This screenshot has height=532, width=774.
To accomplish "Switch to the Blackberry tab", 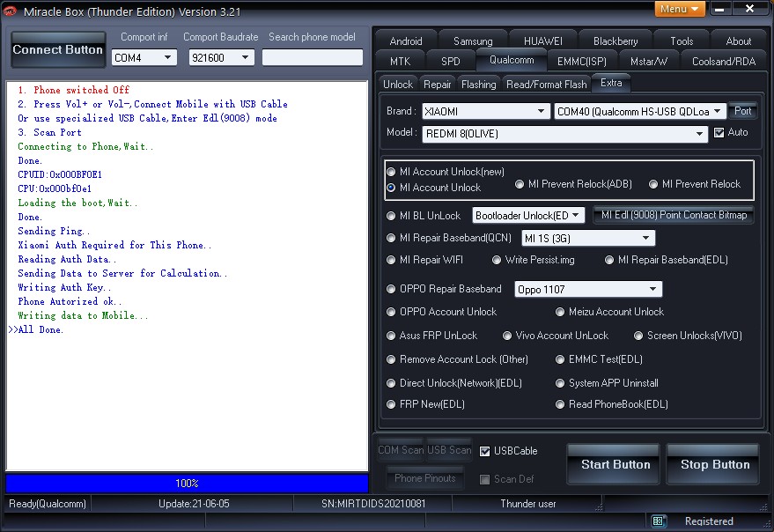I will click(x=615, y=41).
